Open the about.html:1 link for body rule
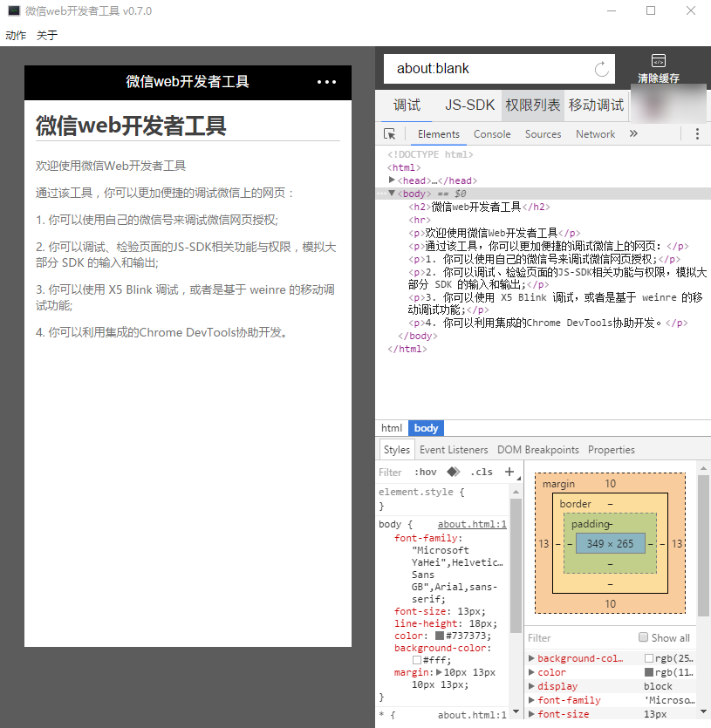This screenshot has width=711, height=728. tap(471, 525)
